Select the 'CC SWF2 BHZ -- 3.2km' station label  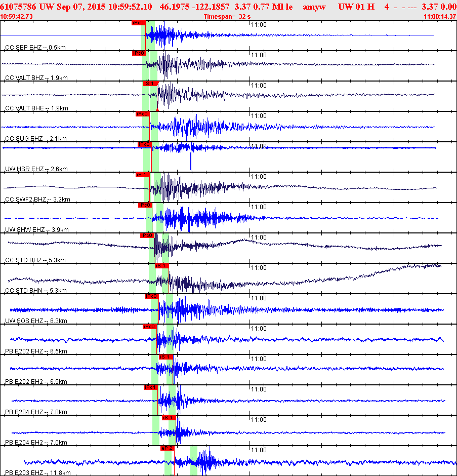(x=37, y=199)
